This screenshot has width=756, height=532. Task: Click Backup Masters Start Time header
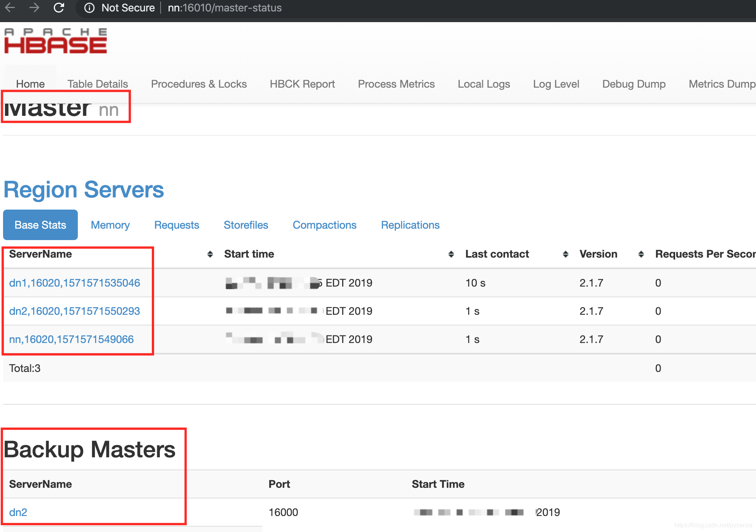438,484
